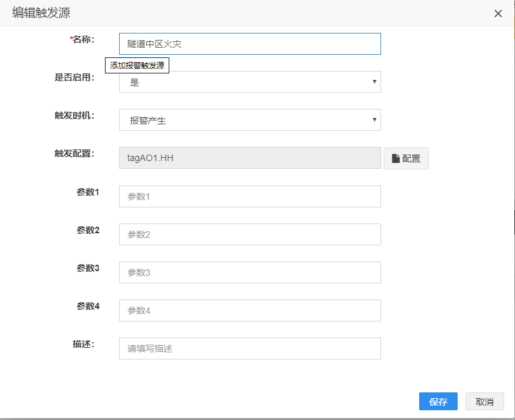Viewport: 515px width, 420px height.
Task: Click the 触发配置 field showing tagAO1.HH
Action: click(250, 158)
